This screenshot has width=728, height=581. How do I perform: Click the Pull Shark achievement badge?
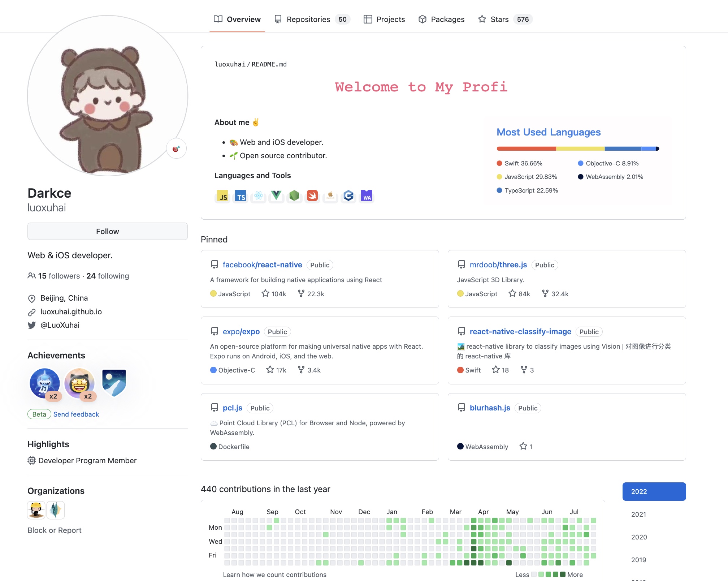click(45, 383)
